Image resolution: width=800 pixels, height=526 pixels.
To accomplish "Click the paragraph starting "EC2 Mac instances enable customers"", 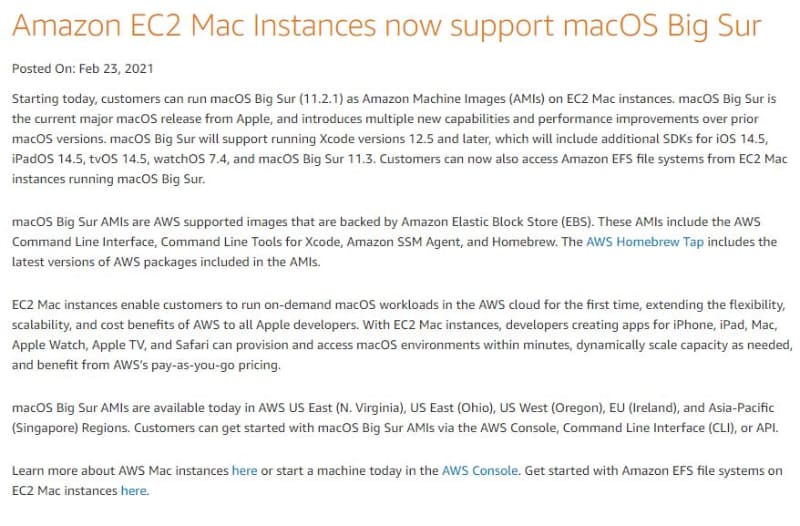I will point(400,333).
